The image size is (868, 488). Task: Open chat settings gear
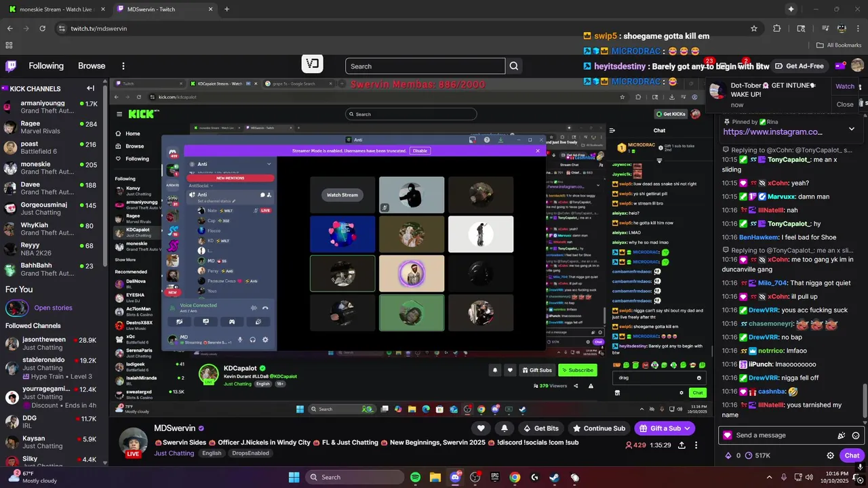[830, 455]
